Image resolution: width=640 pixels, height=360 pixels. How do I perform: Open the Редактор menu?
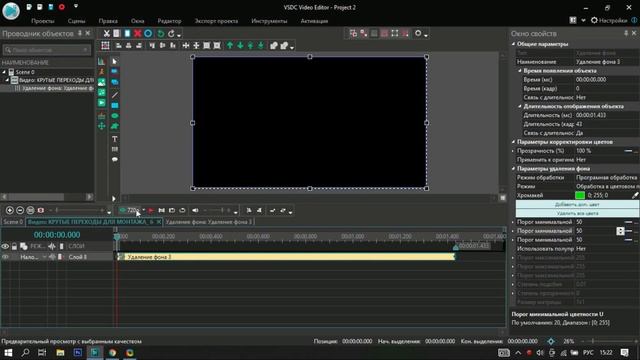pos(169,21)
